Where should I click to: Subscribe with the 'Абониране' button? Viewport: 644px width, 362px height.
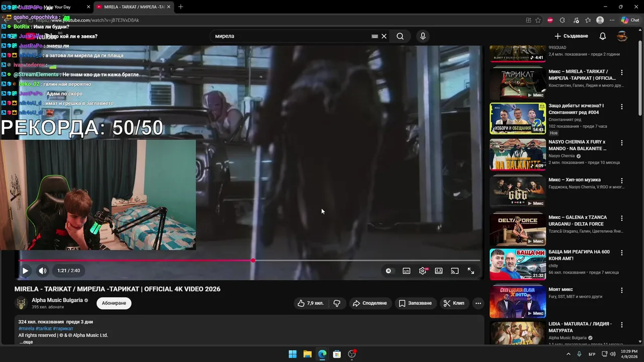[x=114, y=303]
